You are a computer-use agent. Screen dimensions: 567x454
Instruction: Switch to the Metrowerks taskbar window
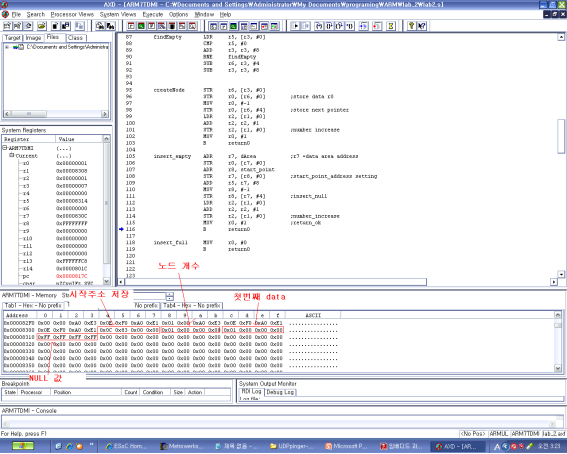click(x=182, y=446)
